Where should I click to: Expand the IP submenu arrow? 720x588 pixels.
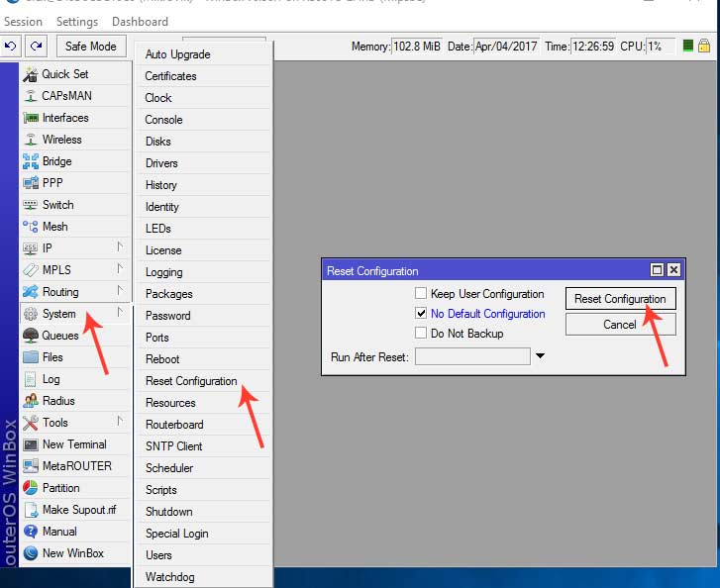(x=120, y=247)
